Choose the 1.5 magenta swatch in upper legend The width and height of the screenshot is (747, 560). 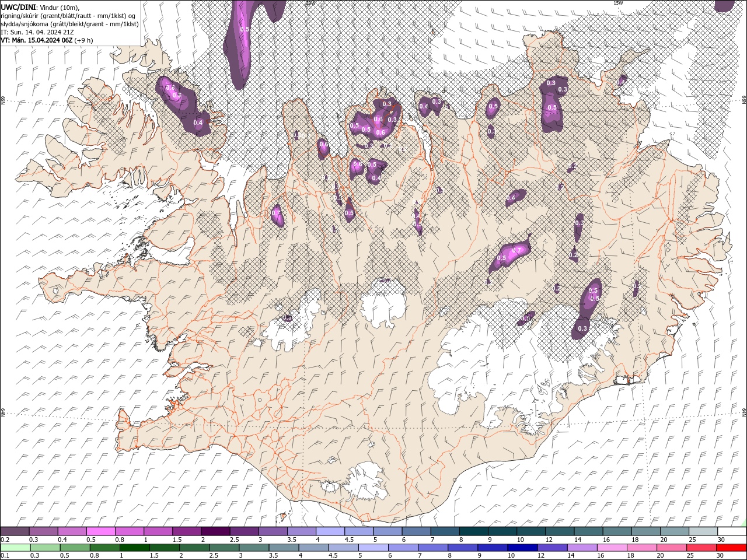coord(186,531)
